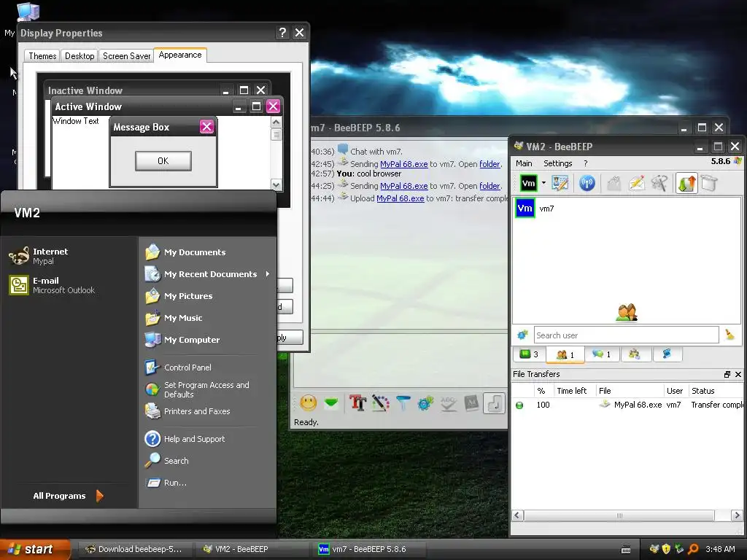Close the File Transfers panel
The image size is (747, 560).
738,374
